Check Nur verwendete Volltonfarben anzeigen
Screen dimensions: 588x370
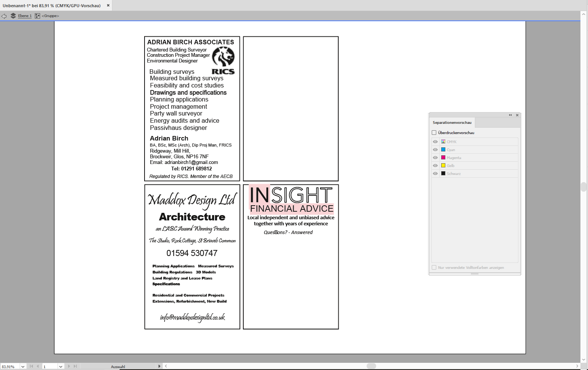434,267
